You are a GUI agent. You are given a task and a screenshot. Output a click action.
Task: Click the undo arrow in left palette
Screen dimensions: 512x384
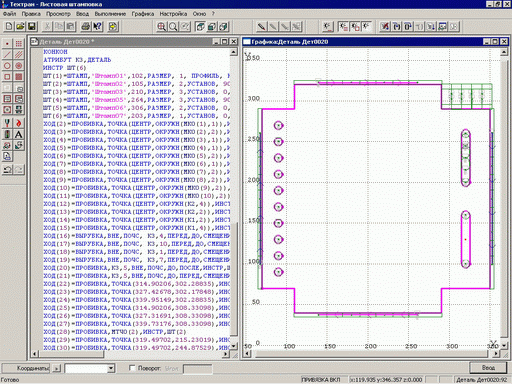pyautogui.click(x=7, y=170)
